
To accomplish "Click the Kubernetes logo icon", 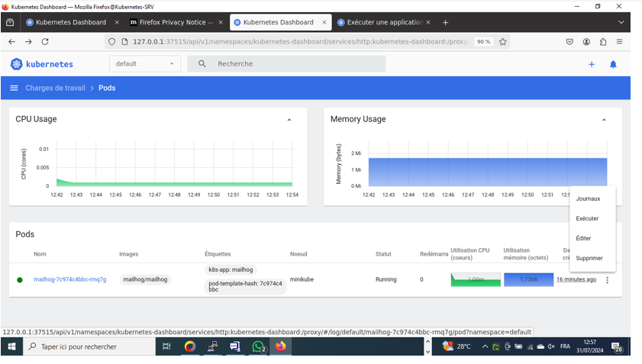I will click(16, 64).
